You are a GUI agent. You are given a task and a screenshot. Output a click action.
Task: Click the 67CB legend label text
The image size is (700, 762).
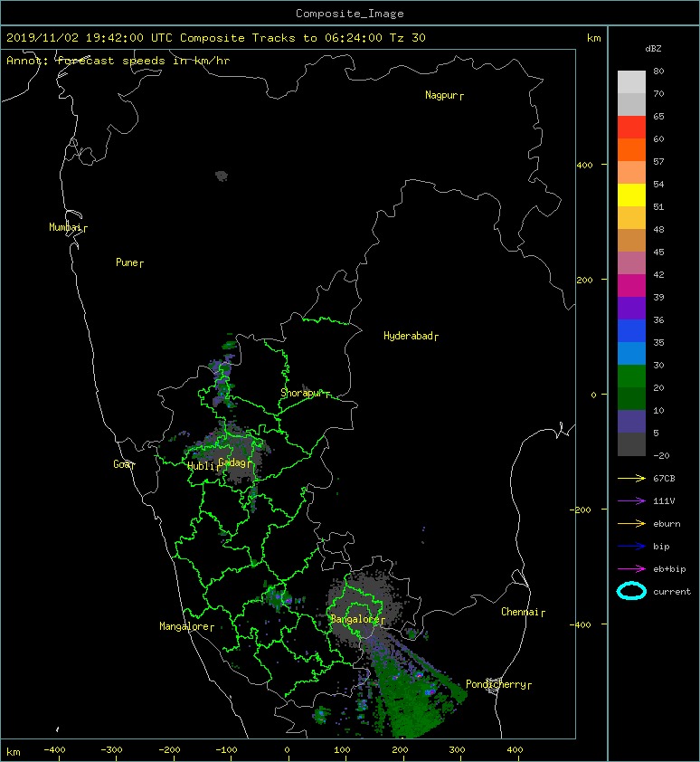(664, 479)
